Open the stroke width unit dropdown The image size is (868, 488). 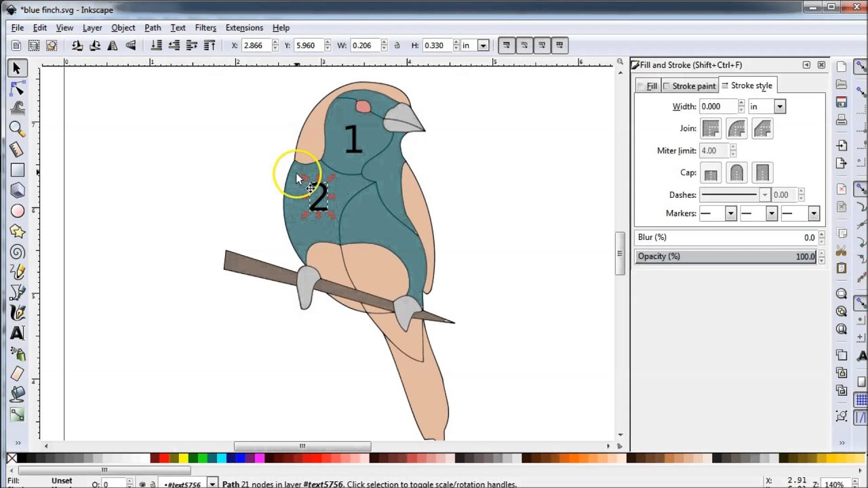766,106
